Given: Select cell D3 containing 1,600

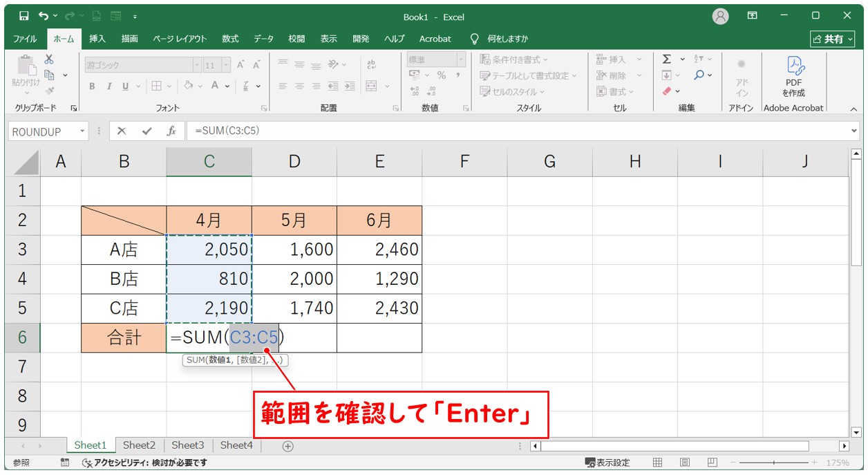Looking at the screenshot, I should (x=294, y=250).
